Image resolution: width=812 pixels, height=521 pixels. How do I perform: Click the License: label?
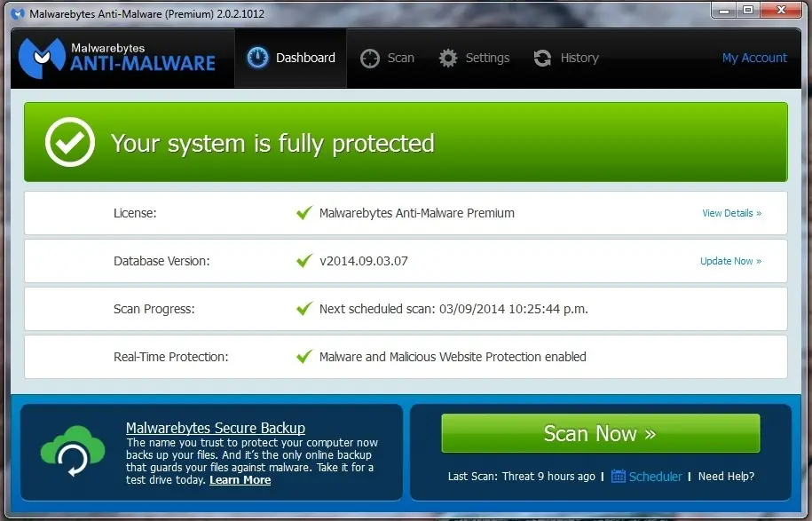pyautogui.click(x=135, y=213)
